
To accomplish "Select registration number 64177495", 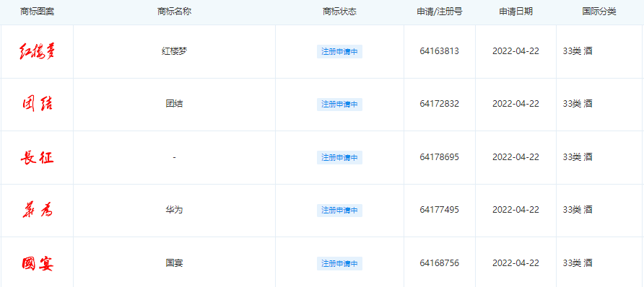I will pos(440,211).
